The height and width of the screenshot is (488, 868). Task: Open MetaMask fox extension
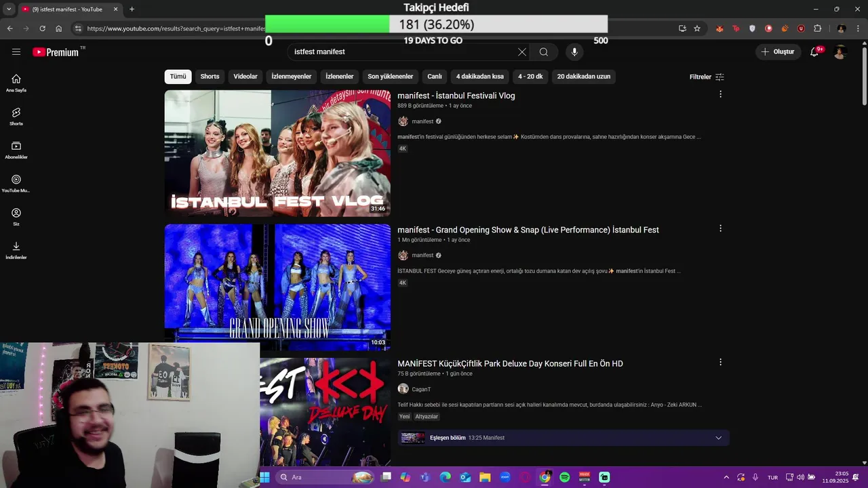719,28
